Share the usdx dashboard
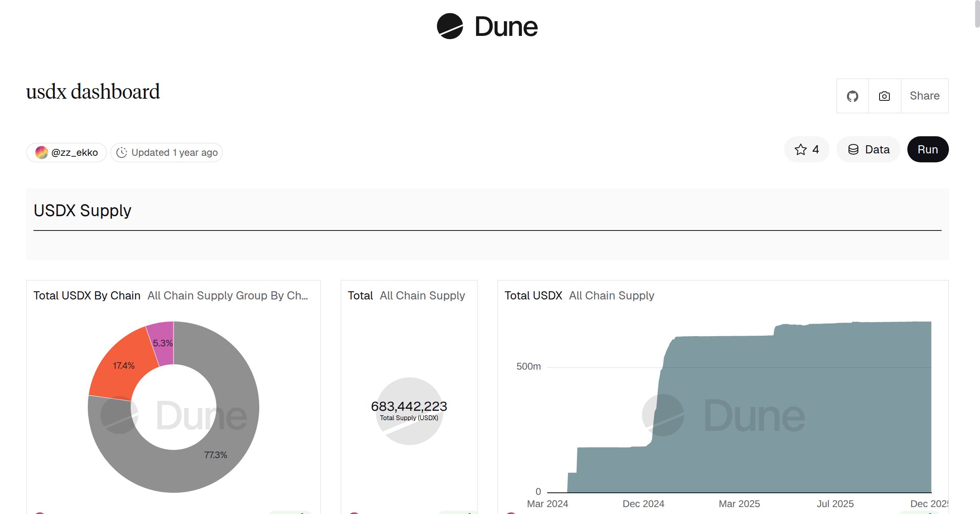Viewport: 980px width, 514px height. coord(924,96)
